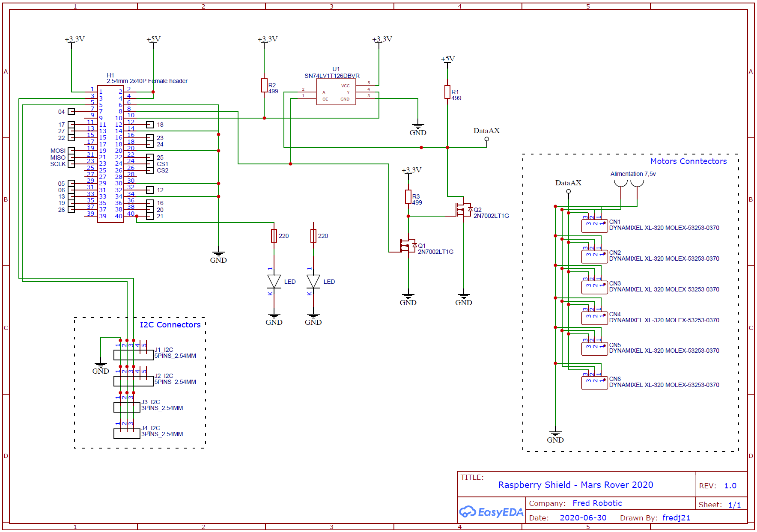Viewport: 757px width, 532px height.
Task: Click the date value "2020-06-30"
Action: 583,518
